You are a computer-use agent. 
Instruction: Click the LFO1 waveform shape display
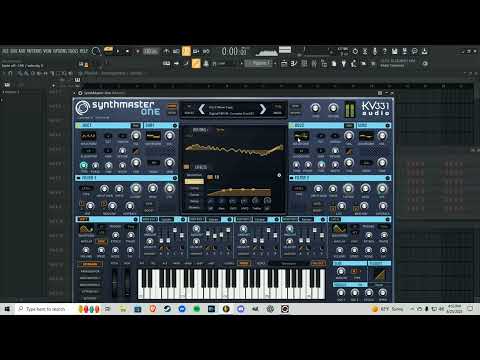click(86, 229)
